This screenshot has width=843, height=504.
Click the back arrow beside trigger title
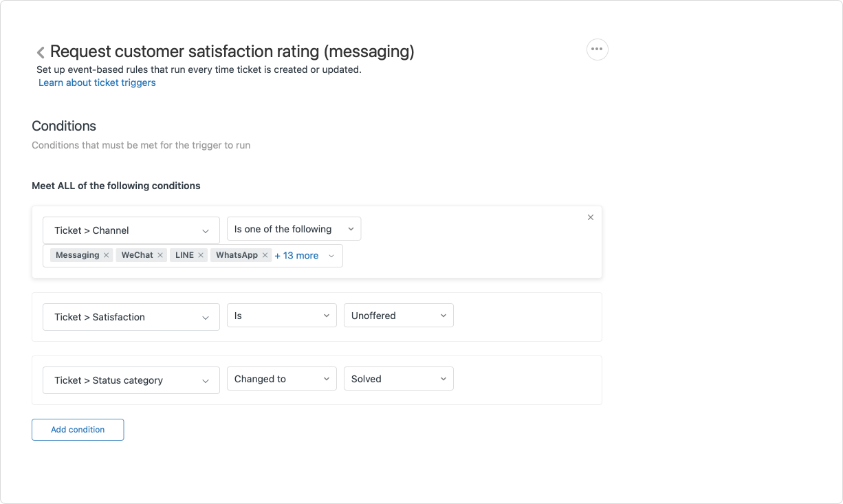coord(41,52)
